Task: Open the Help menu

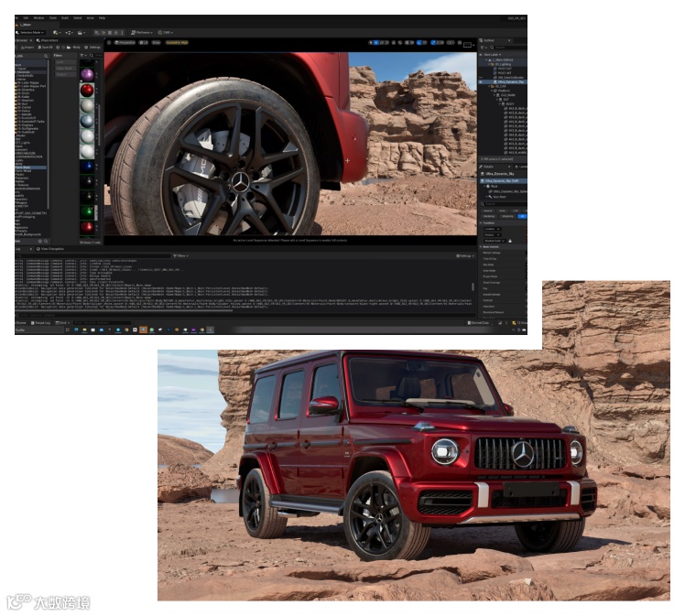Action: coord(103,18)
